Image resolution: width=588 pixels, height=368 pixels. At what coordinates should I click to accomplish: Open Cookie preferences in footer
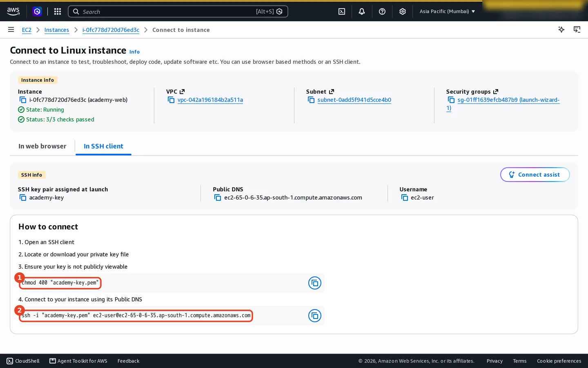[x=559, y=361]
